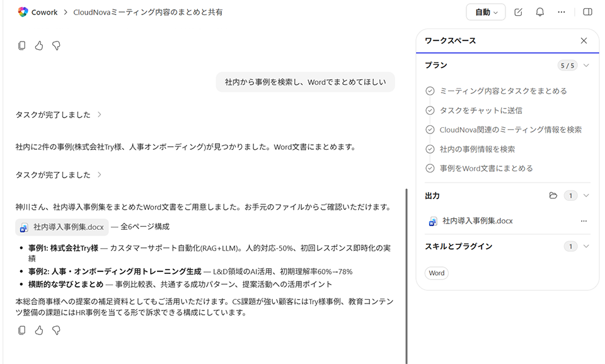Click the Word icon beside output file
Screen dimensions: 605x364
[x=433, y=221]
